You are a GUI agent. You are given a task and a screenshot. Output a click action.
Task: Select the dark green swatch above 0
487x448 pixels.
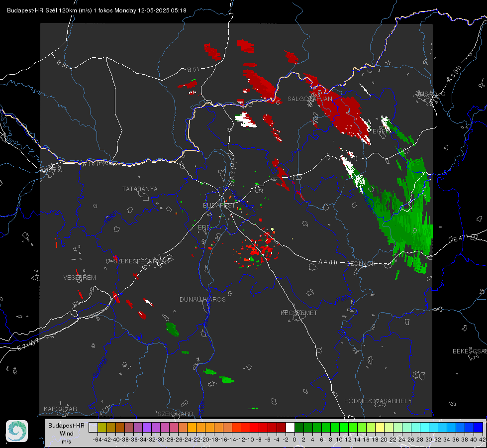coord(299,427)
